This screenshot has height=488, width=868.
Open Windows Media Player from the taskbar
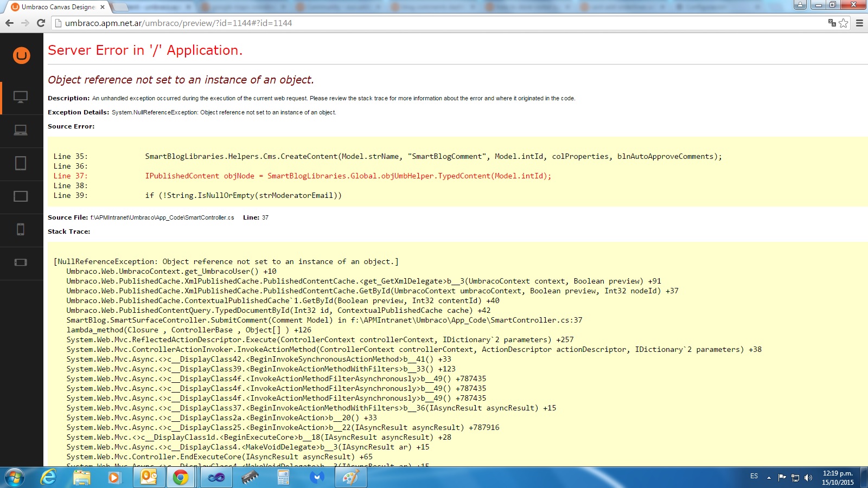[x=114, y=478]
